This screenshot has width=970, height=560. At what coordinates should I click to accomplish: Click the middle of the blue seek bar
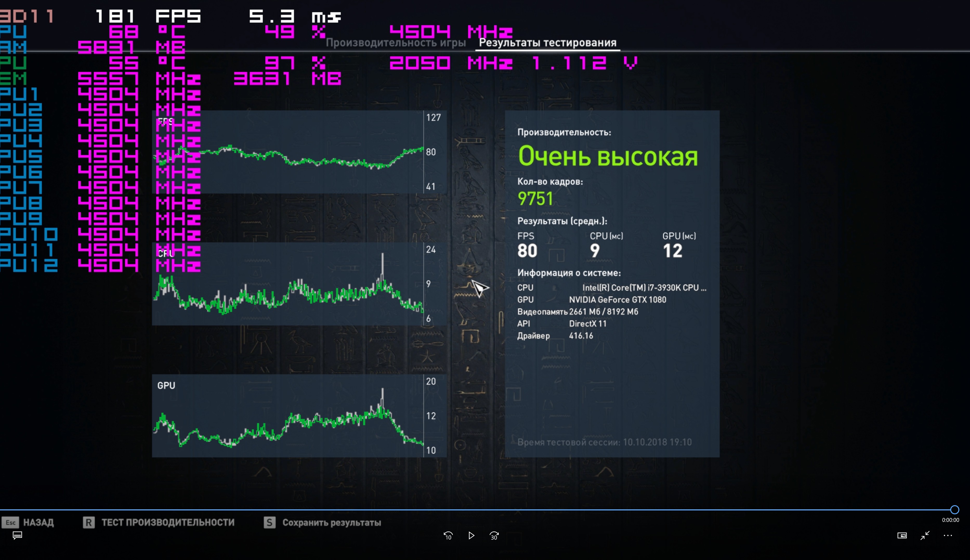click(x=477, y=510)
